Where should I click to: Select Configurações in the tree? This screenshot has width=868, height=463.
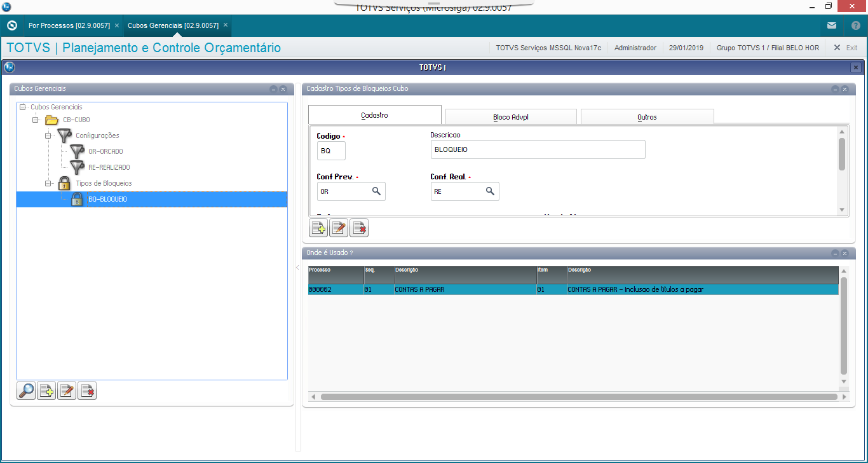(x=97, y=135)
